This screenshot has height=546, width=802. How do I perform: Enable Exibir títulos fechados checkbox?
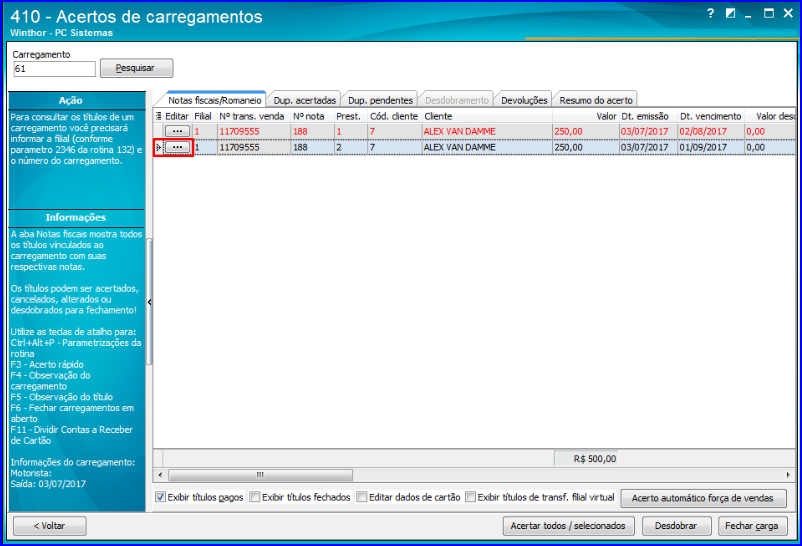tap(255, 497)
